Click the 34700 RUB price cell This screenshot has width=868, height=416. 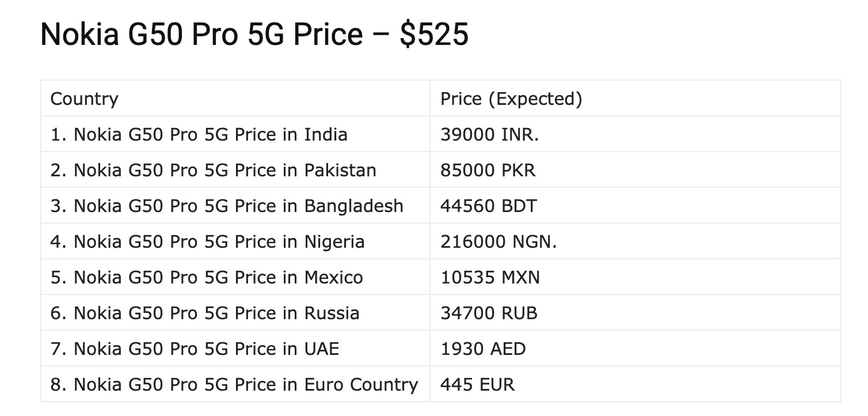click(x=489, y=313)
